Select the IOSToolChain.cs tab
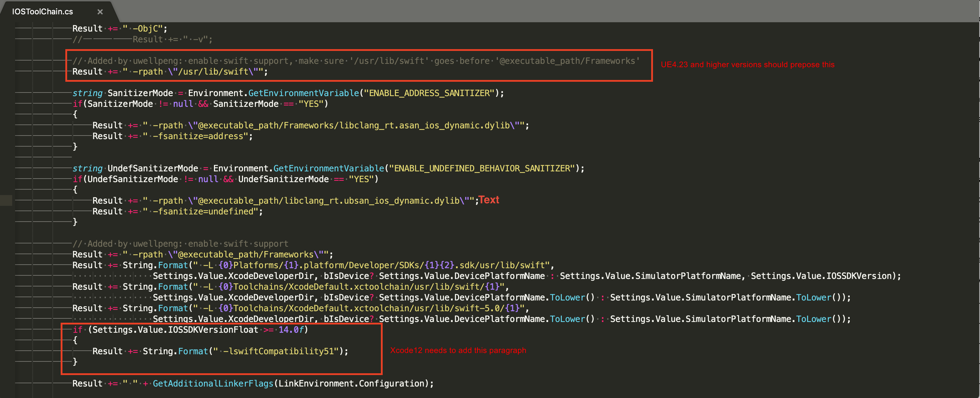The height and width of the screenshot is (398, 980). point(43,11)
